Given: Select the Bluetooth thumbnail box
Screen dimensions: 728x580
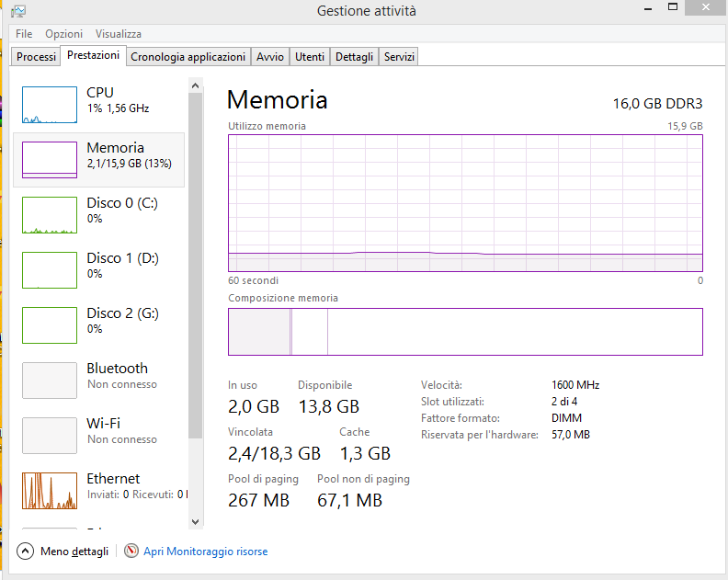Looking at the screenshot, I should pos(50,381).
